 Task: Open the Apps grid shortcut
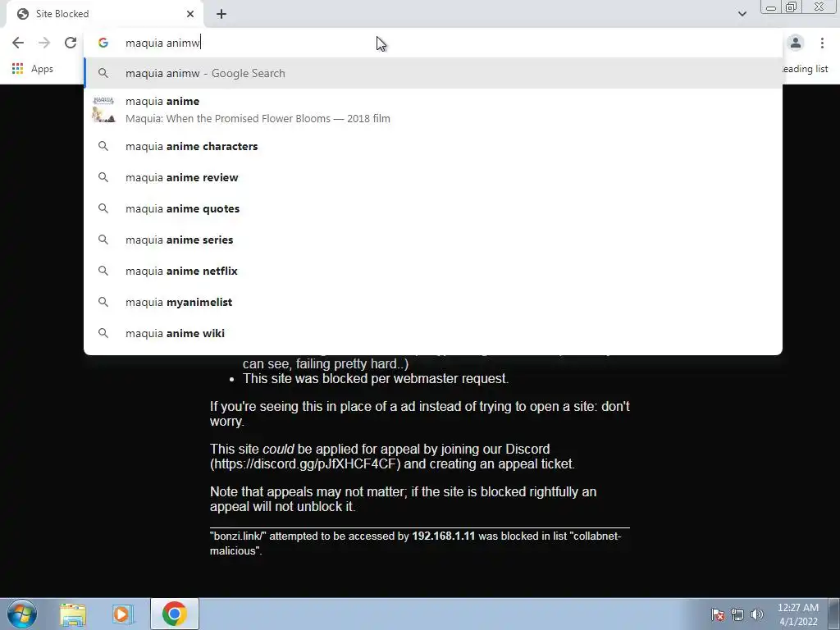[x=33, y=69]
